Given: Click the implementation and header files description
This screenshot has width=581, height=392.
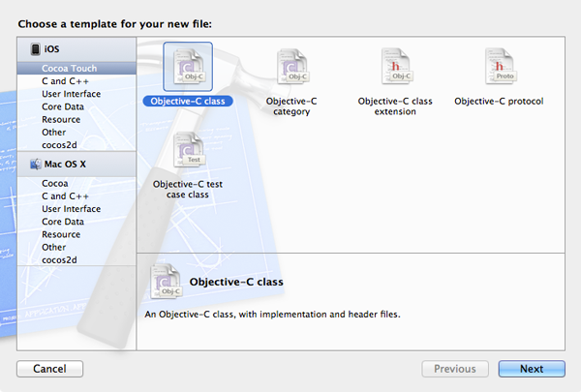Looking at the screenshot, I should point(273,315).
